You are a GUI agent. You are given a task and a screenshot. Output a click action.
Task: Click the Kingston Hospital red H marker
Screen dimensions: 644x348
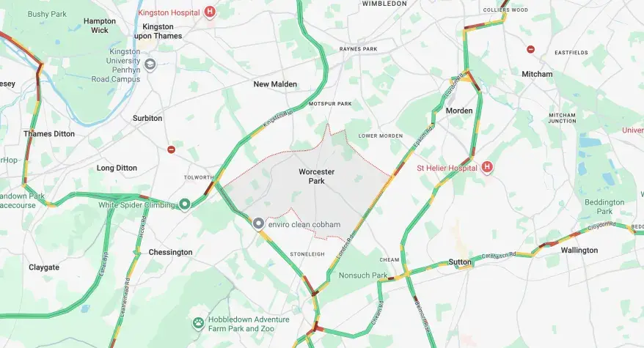[210, 12]
